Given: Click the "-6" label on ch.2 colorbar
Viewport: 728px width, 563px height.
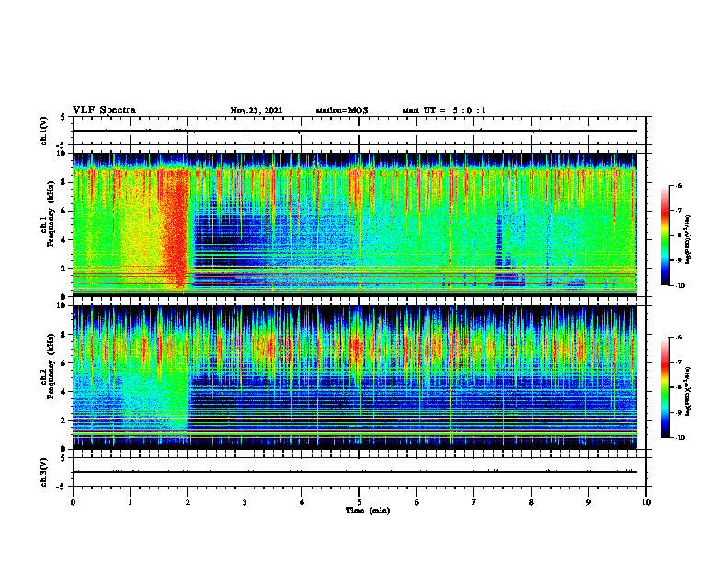Looking at the screenshot, I should (678, 338).
